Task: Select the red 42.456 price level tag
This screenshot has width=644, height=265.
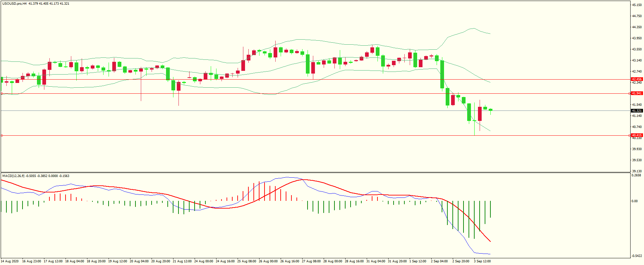Action: tap(637, 79)
